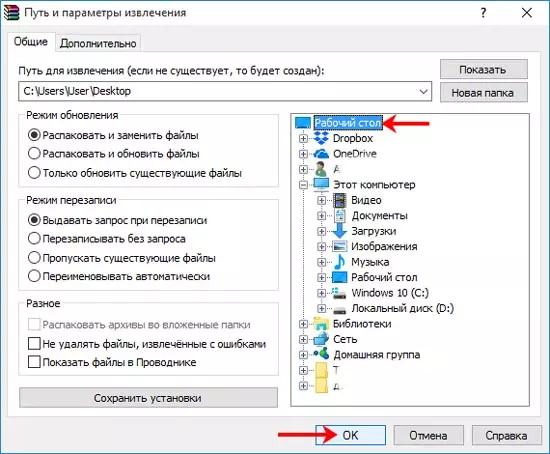Expand the Сеть tree node
Image resolution: width=550 pixels, height=454 pixels.
[303, 339]
